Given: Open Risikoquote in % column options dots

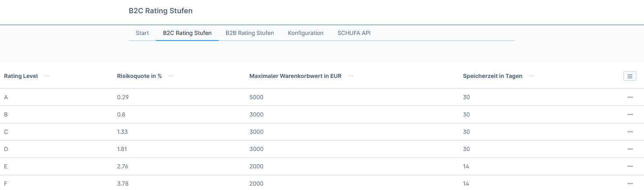Looking at the screenshot, I should click(171, 76).
